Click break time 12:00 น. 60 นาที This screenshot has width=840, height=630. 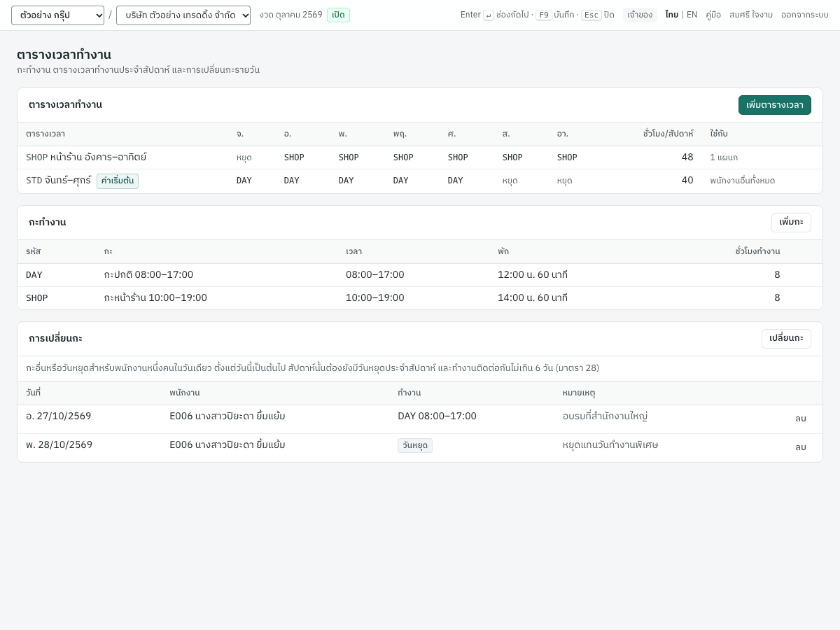(533, 275)
